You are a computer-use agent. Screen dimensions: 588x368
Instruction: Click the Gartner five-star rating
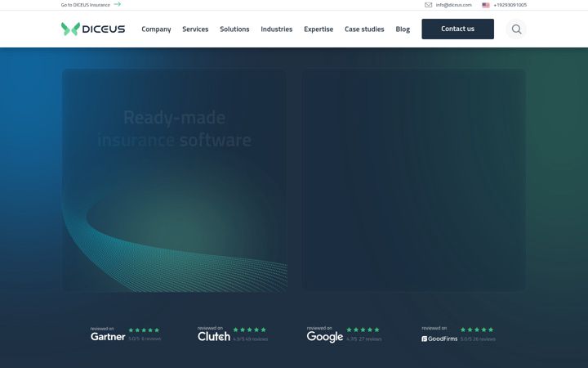pyautogui.click(x=144, y=330)
